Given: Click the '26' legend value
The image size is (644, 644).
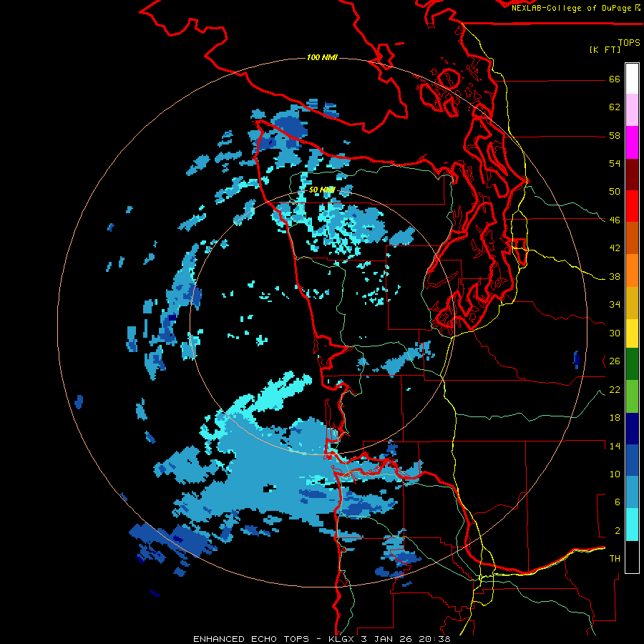Looking at the screenshot, I should coord(615,361).
